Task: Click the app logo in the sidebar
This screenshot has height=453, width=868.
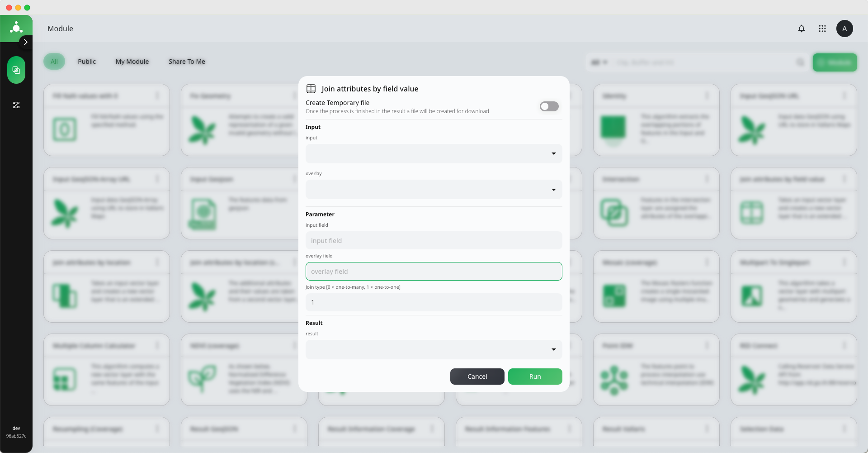Action: (x=16, y=28)
